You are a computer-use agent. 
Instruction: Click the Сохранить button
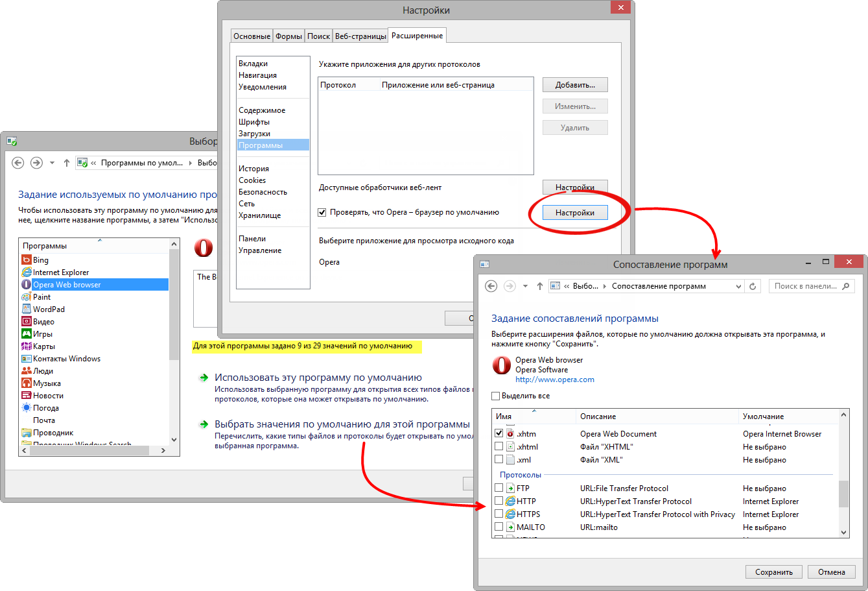click(x=774, y=572)
